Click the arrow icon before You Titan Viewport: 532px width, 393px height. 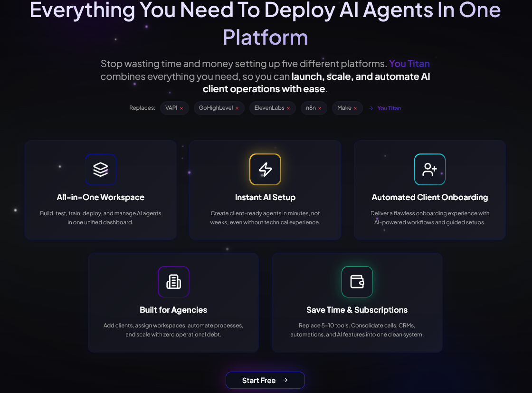point(371,108)
